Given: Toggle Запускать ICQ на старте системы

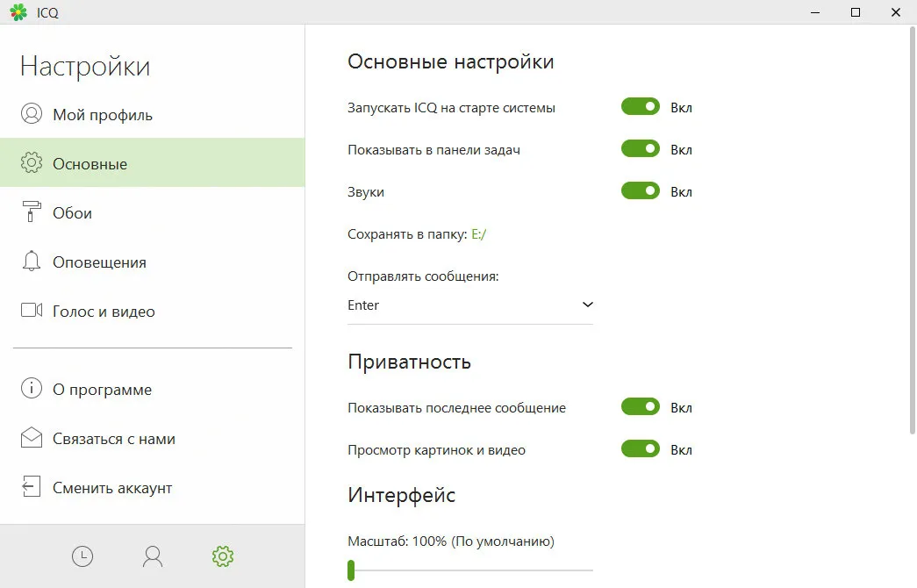Looking at the screenshot, I should pos(641,106).
